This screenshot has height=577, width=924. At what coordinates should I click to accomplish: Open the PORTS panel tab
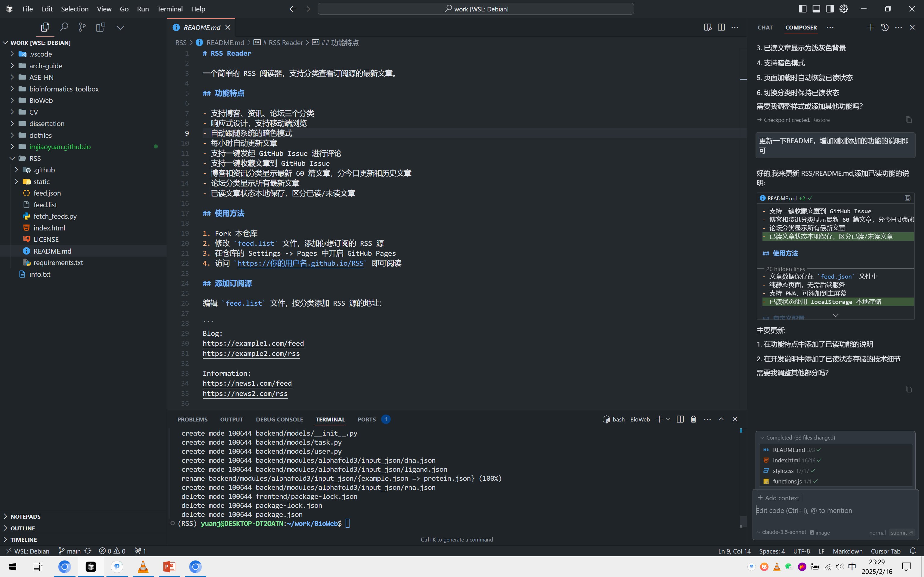[366, 419]
